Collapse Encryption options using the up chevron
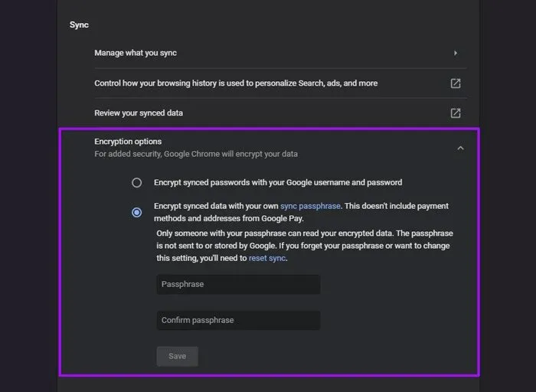Viewport: 536px width, 392px height. [460, 148]
